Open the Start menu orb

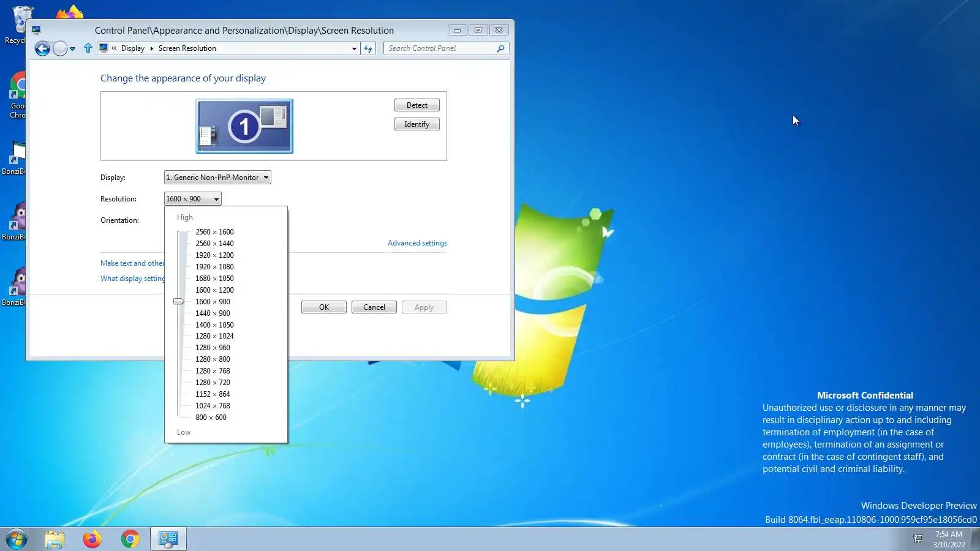tap(17, 539)
